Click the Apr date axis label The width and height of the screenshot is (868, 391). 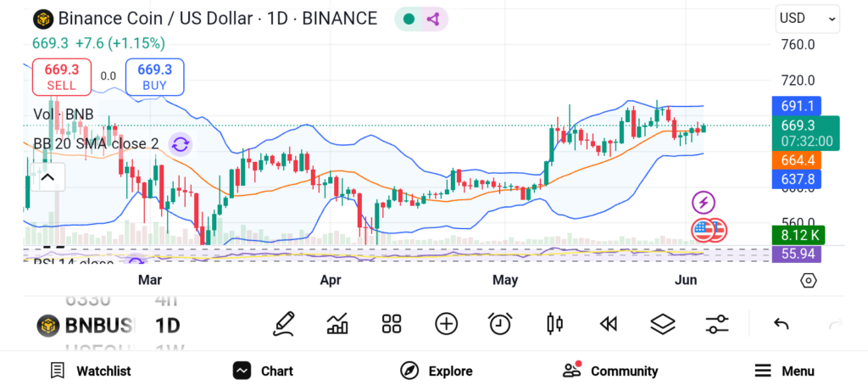(331, 280)
